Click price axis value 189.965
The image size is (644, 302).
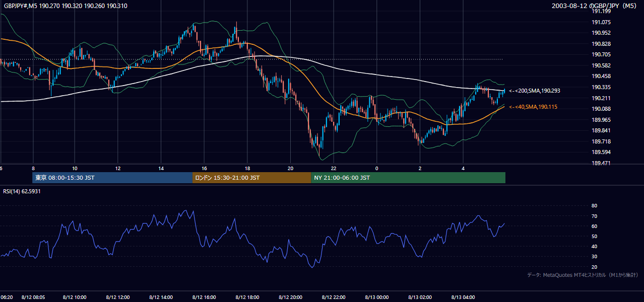coord(601,120)
